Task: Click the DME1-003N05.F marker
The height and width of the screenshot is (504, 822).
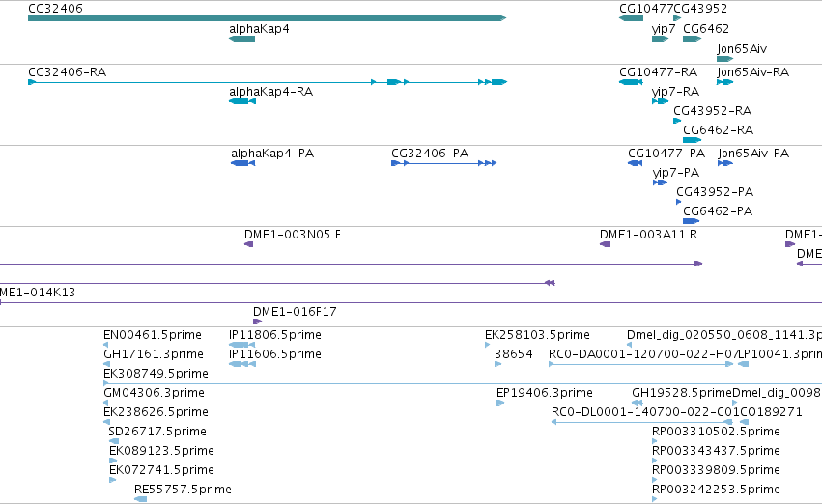Action: [249, 244]
